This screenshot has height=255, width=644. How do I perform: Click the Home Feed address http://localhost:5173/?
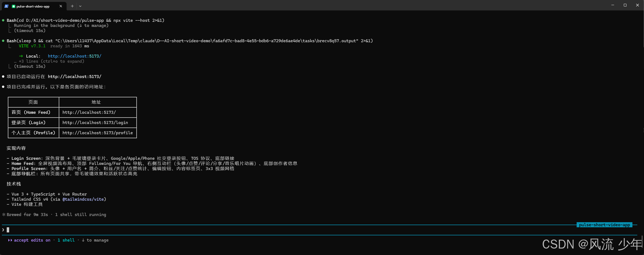tap(89, 112)
